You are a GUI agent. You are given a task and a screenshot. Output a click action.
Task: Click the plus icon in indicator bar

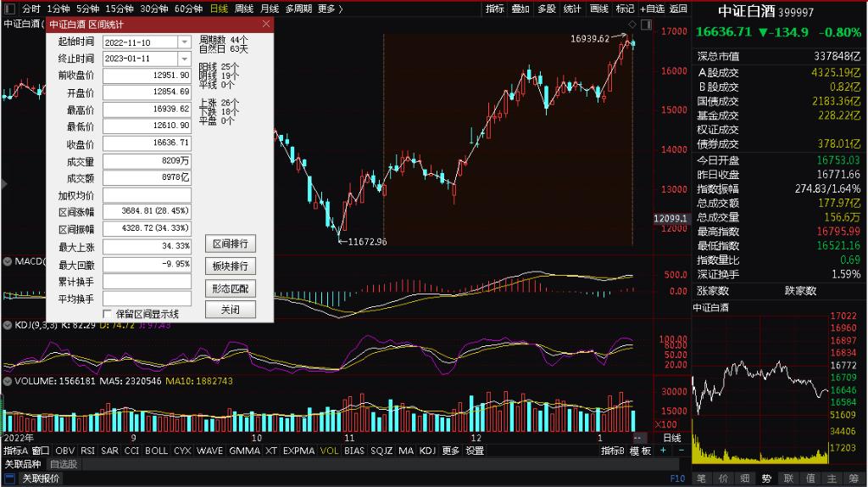pyautogui.click(x=664, y=451)
